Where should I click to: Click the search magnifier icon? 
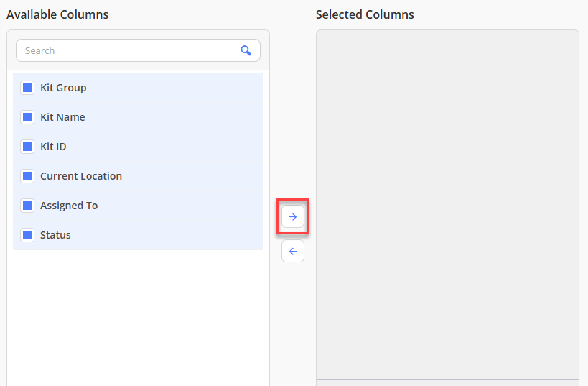click(x=246, y=50)
